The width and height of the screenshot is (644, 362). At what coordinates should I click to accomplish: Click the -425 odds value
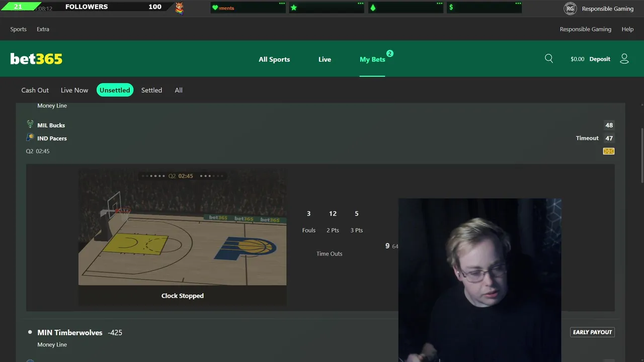(115, 332)
